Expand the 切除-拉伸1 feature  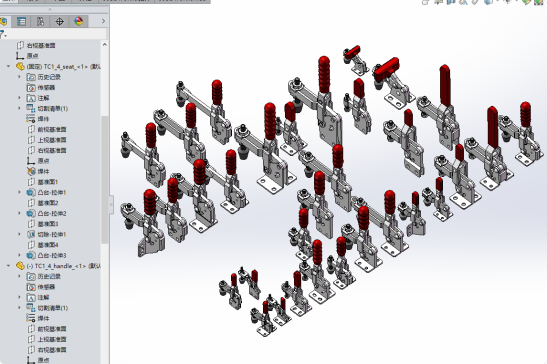coord(20,234)
